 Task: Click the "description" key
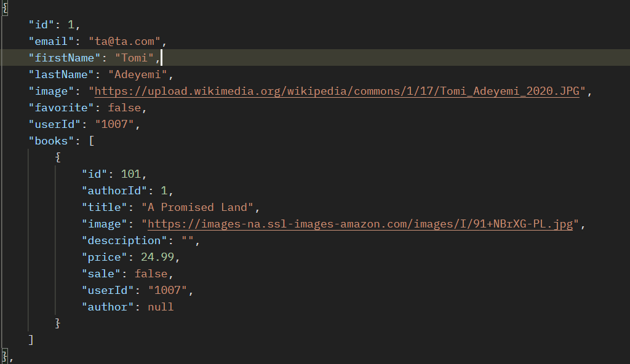124,240
